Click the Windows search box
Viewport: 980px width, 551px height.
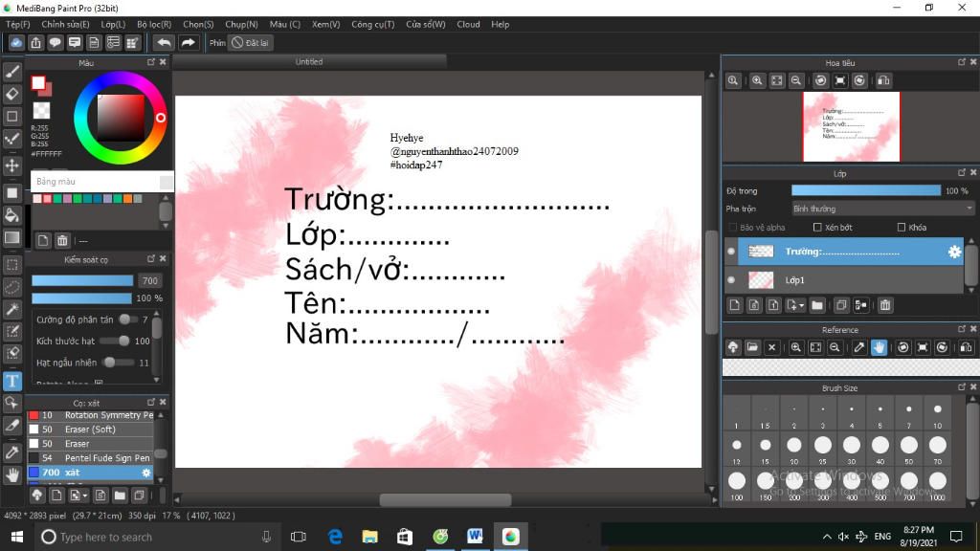tap(156, 538)
